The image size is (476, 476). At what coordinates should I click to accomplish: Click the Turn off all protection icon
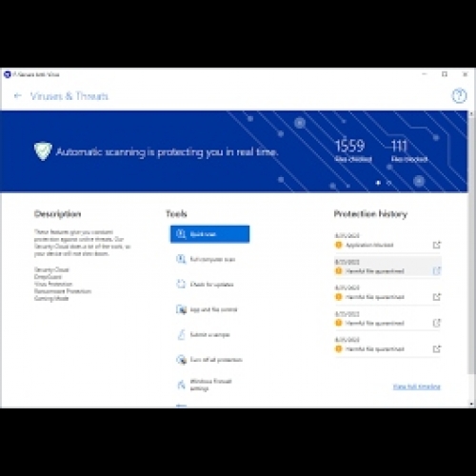pyautogui.click(x=181, y=360)
